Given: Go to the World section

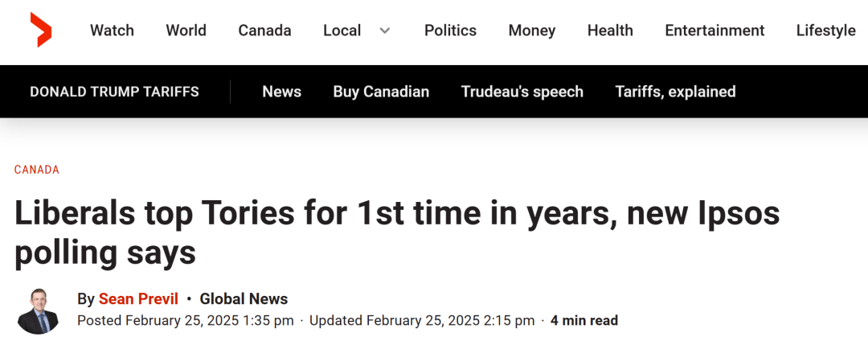Looking at the screenshot, I should point(186,31).
